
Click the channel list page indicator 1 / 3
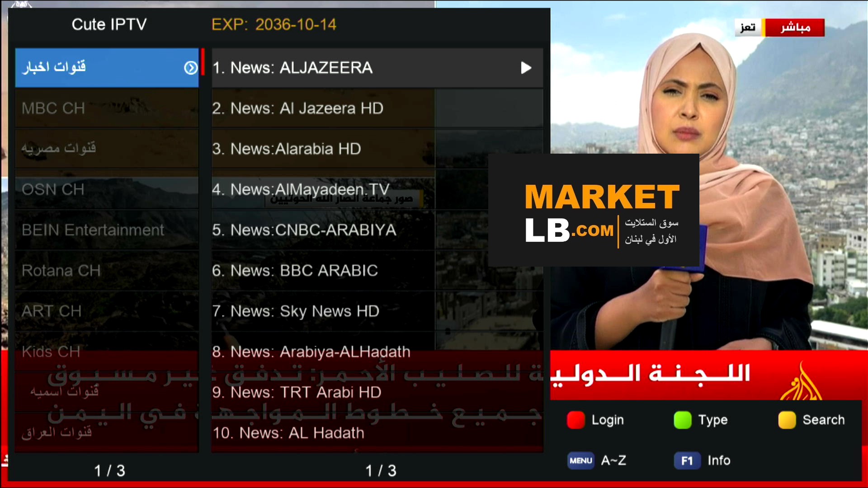point(381,471)
